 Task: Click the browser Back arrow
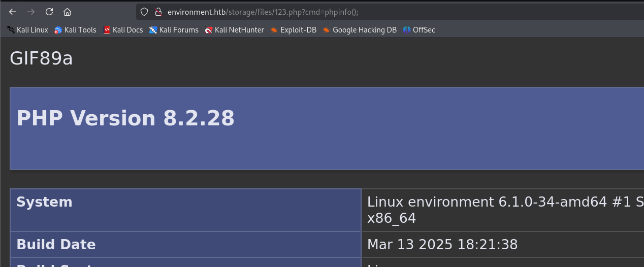(13, 12)
